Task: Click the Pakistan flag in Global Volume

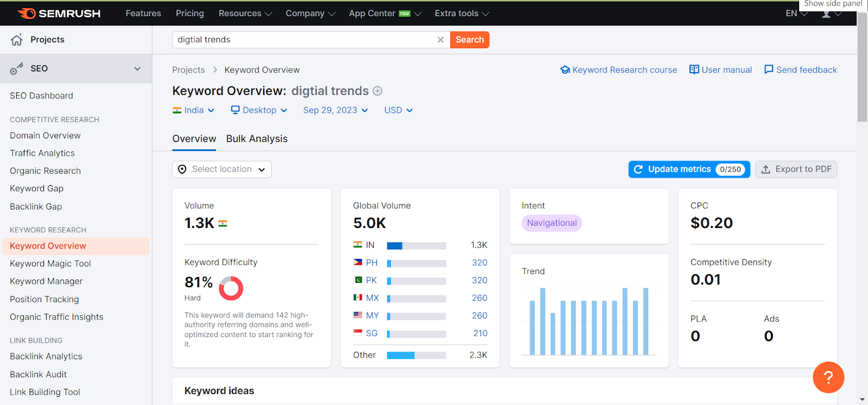Action: [x=358, y=280]
